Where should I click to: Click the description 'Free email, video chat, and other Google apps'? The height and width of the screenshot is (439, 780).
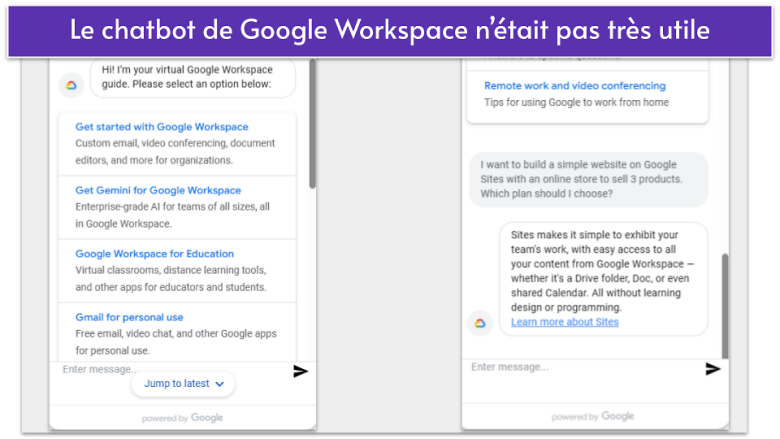(x=176, y=342)
